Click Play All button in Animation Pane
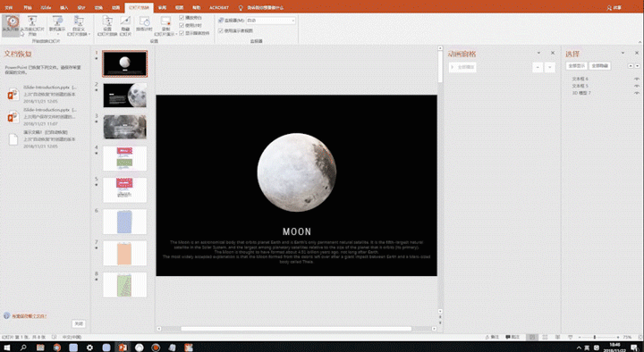This screenshot has height=352, width=644. click(x=463, y=67)
